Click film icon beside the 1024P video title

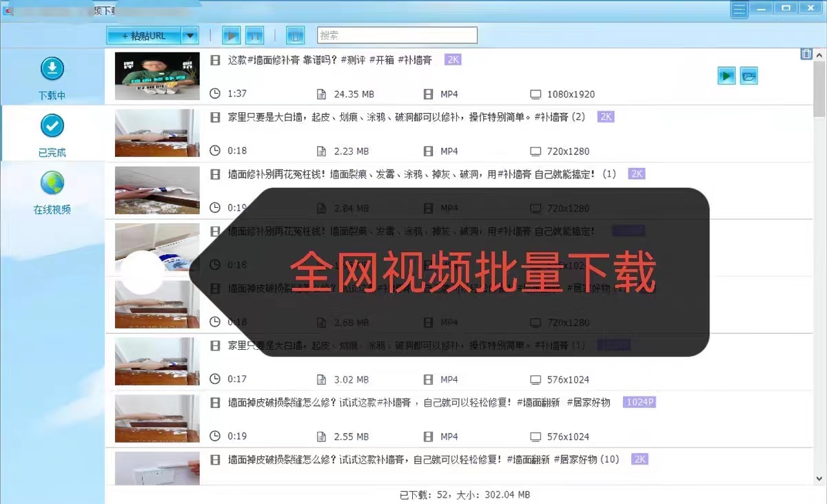click(x=215, y=402)
